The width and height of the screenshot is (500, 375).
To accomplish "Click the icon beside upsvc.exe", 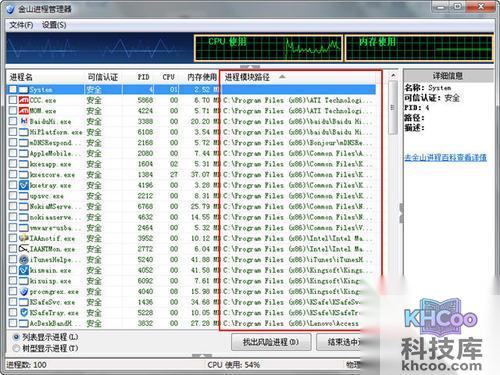I will click(24, 196).
